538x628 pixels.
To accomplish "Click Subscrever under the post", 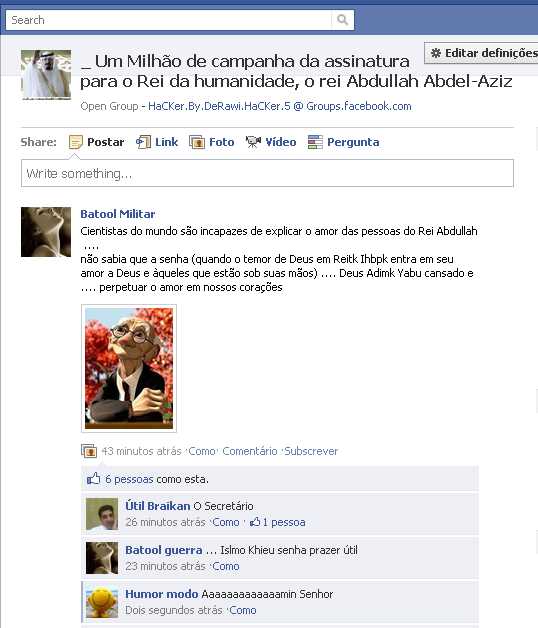I will [x=311, y=451].
